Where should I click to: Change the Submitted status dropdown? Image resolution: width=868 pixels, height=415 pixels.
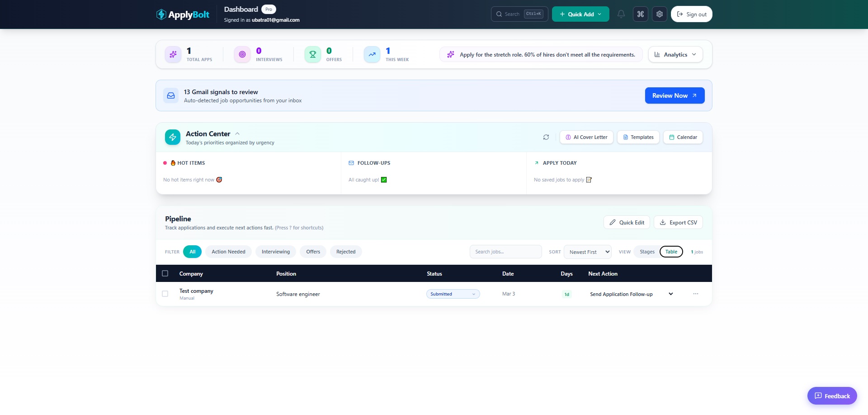[453, 294]
